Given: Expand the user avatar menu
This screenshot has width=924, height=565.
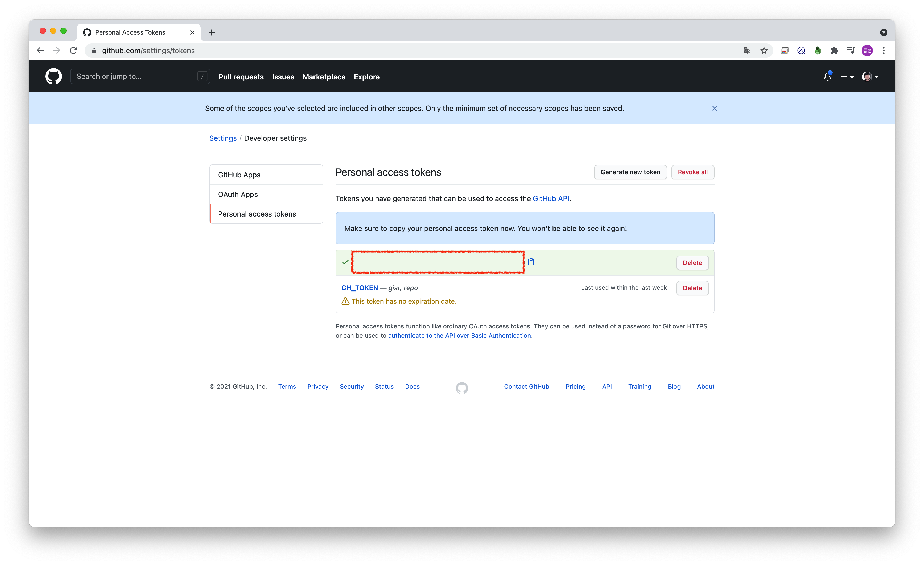Looking at the screenshot, I should pos(870,77).
